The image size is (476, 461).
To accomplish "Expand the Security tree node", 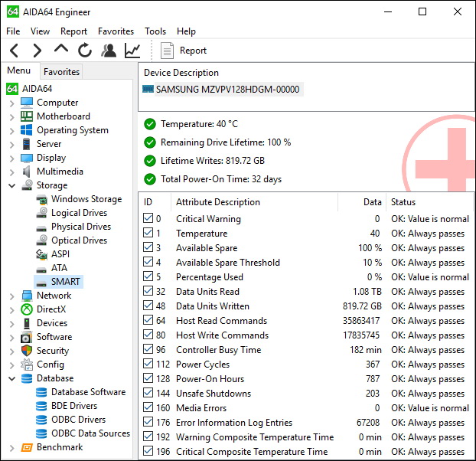I will 11,351.
